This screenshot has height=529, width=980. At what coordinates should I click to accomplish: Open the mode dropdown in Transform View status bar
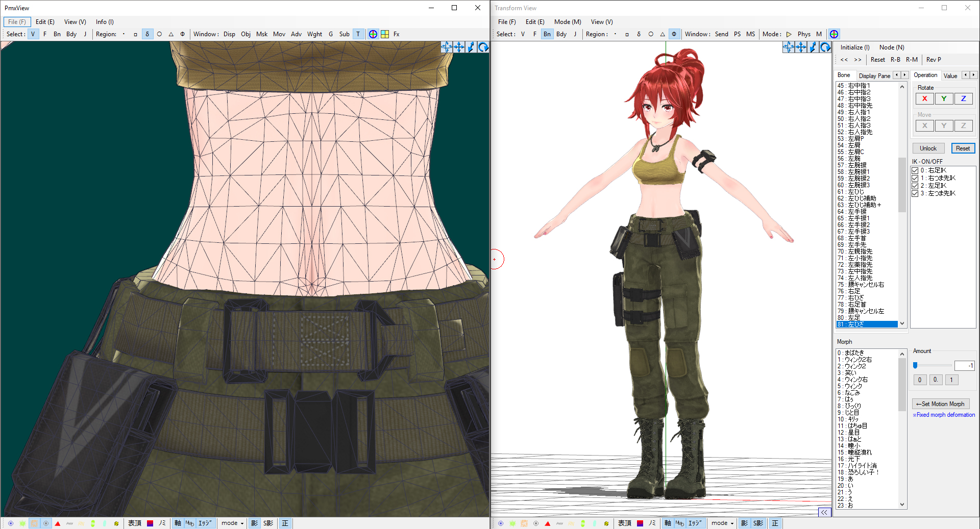tap(722, 523)
